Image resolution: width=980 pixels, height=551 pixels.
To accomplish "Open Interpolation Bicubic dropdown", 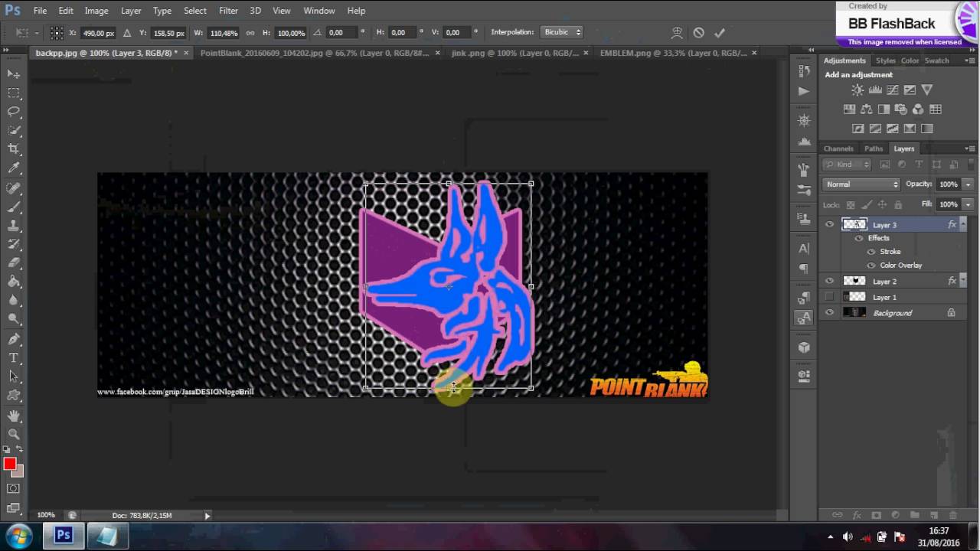I will click(562, 32).
